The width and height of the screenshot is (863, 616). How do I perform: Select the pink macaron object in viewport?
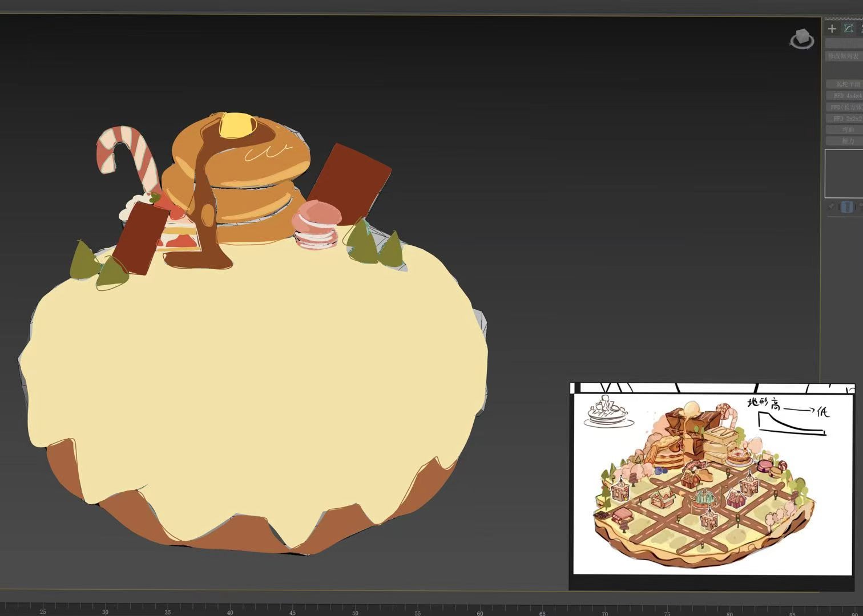[x=316, y=225]
